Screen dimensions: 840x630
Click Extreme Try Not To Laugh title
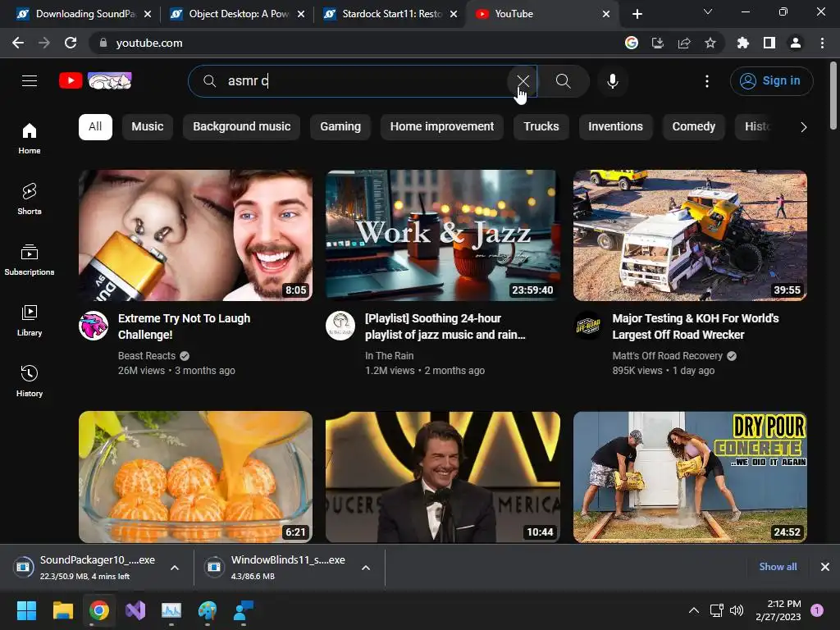point(184,326)
